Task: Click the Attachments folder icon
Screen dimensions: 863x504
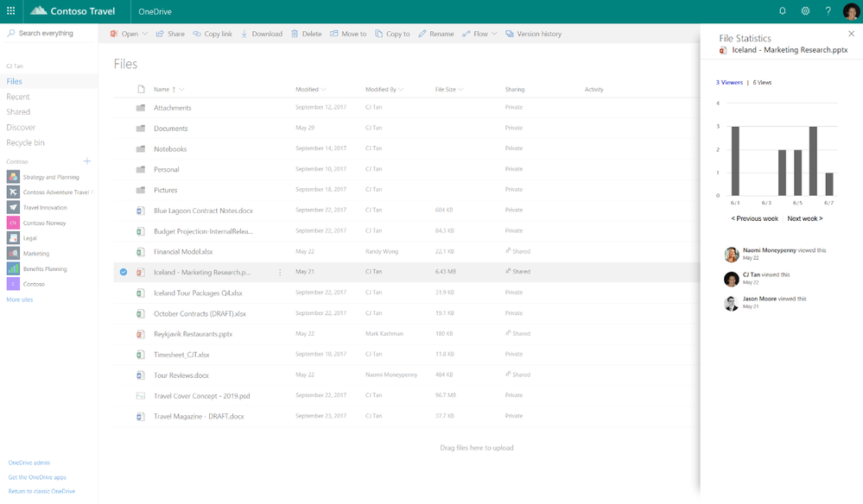Action: [141, 108]
